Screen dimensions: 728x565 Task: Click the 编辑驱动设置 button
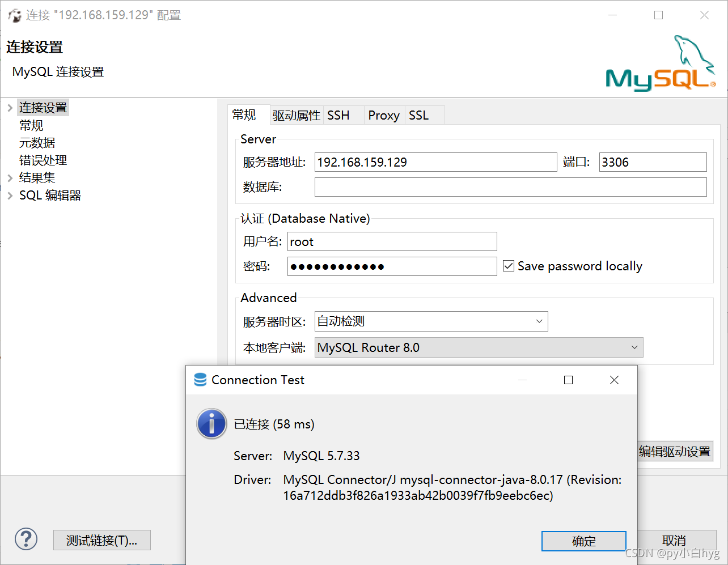675,452
